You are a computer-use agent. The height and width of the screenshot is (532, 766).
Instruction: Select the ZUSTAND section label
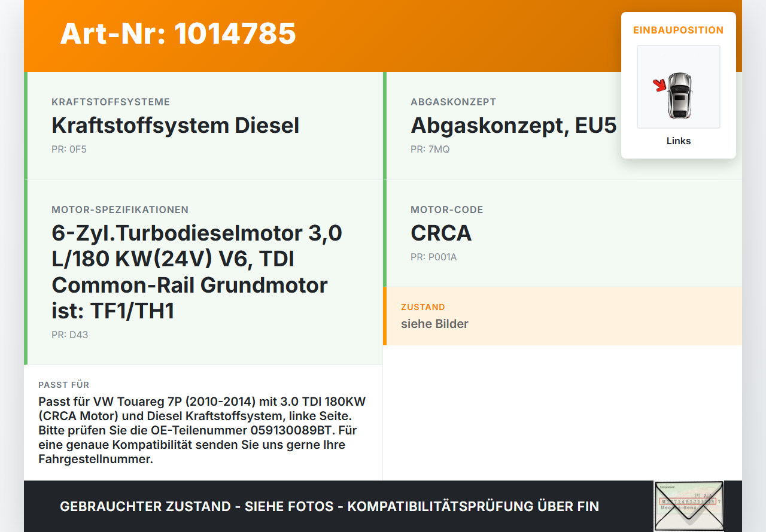pos(423,306)
